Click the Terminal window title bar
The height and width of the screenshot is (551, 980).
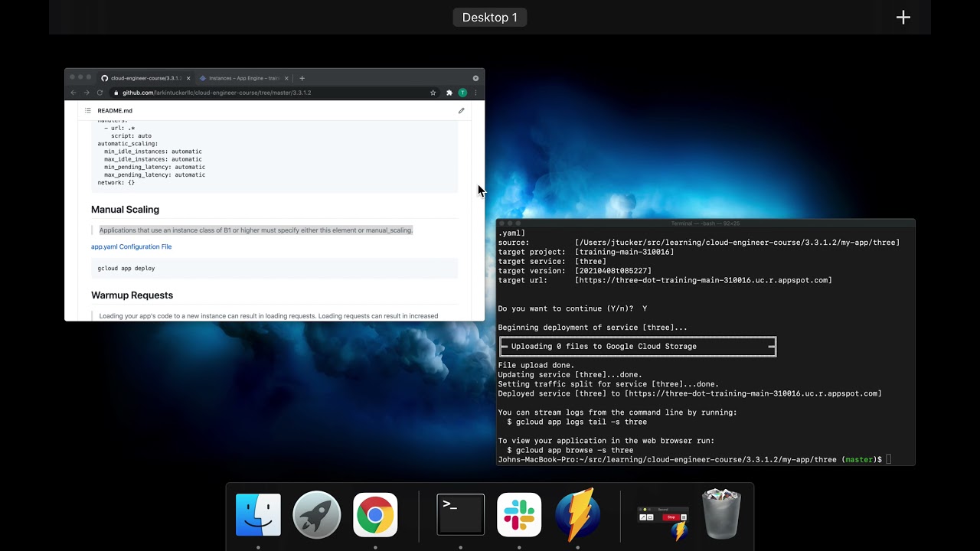coord(705,223)
